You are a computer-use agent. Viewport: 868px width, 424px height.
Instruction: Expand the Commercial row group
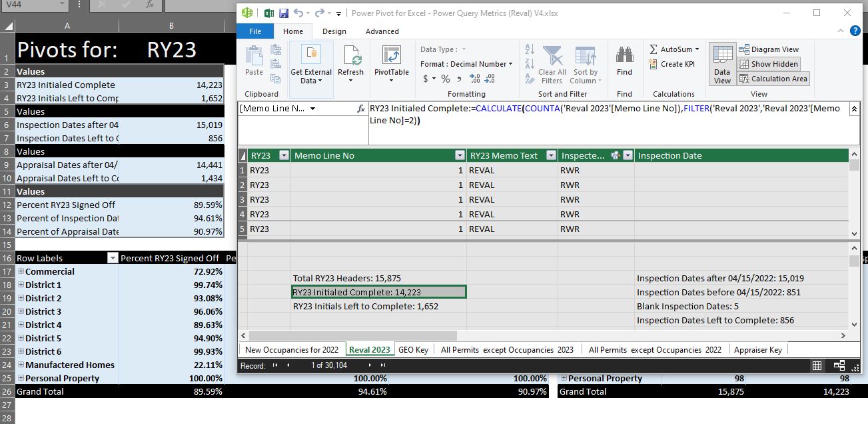[21, 272]
